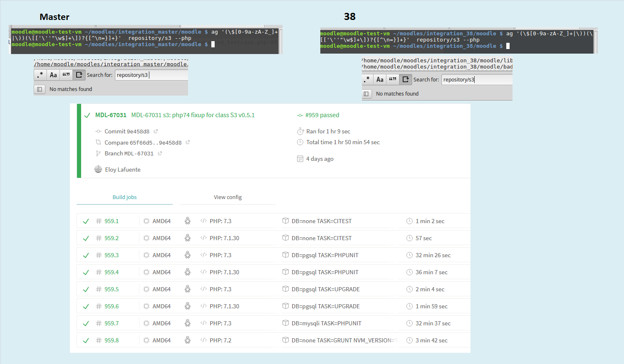Click 38 search field containing repository/s3

point(477,79)
